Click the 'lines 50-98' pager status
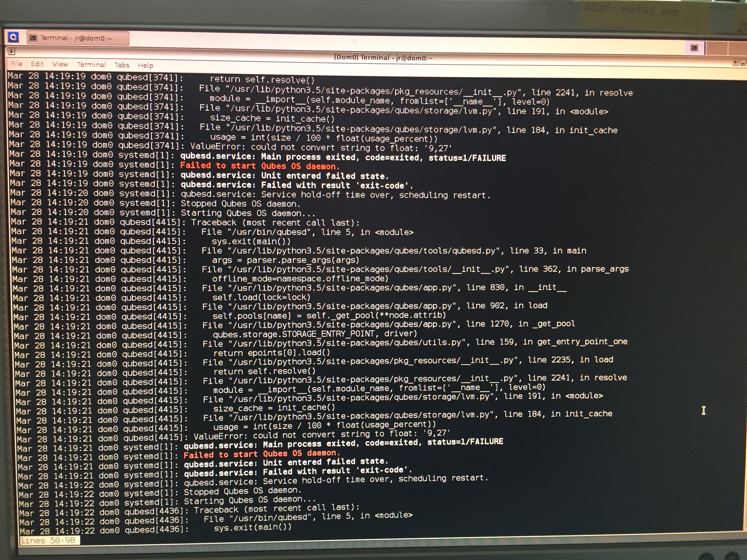Screen dimensions: 747x560 (x=48, y=540)
